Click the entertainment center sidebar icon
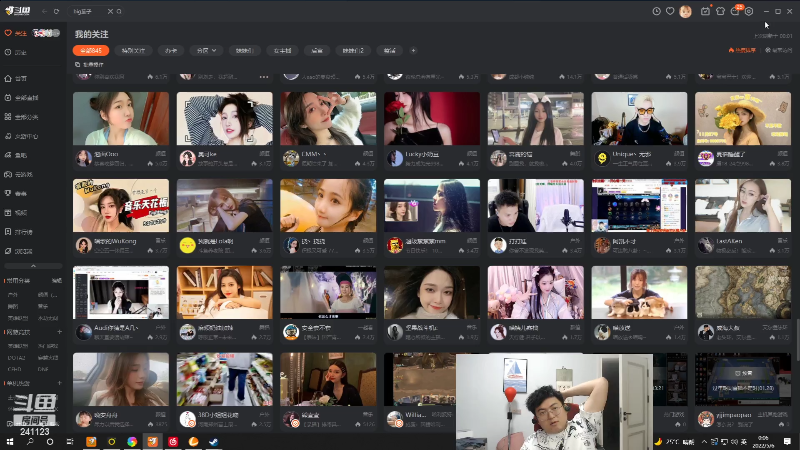The image size is (800, 450). click(8, 136)
